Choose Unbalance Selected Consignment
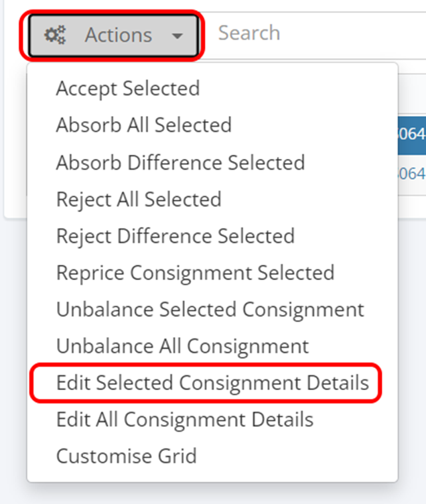Screen dimensions: 426x504 tap(210, 310)
